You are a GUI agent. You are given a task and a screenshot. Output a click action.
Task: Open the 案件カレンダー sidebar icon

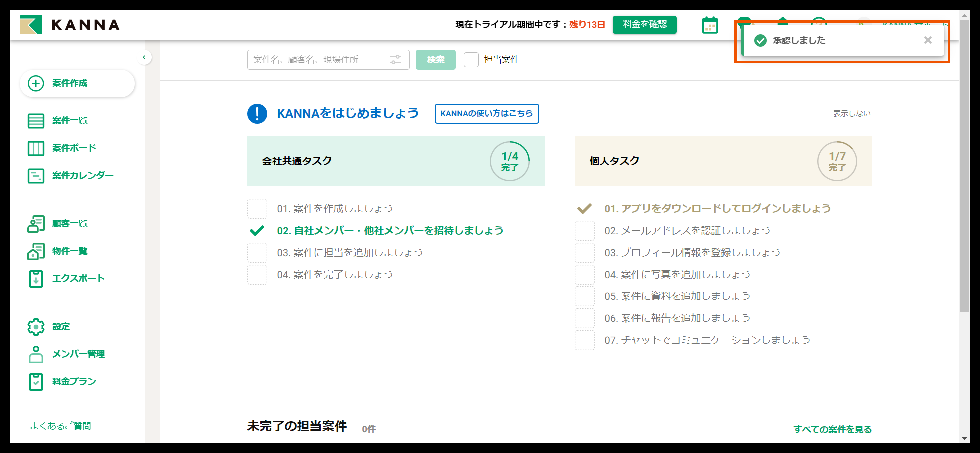coord(35,175)
